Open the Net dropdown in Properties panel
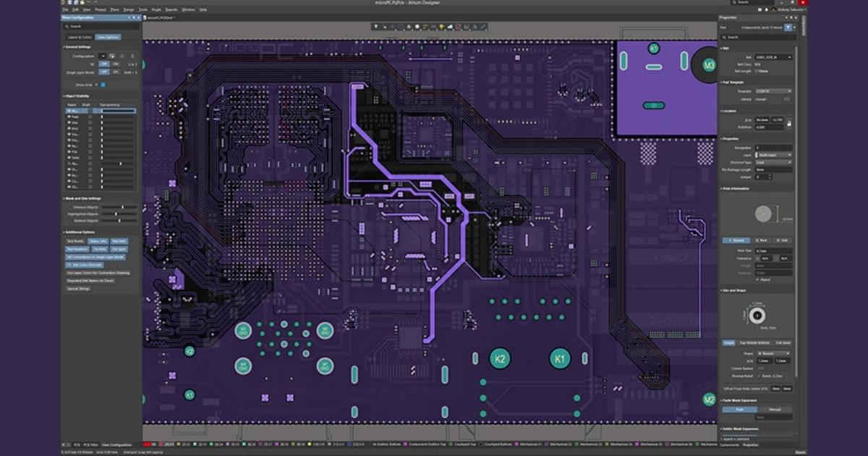 tap(773, 57)
